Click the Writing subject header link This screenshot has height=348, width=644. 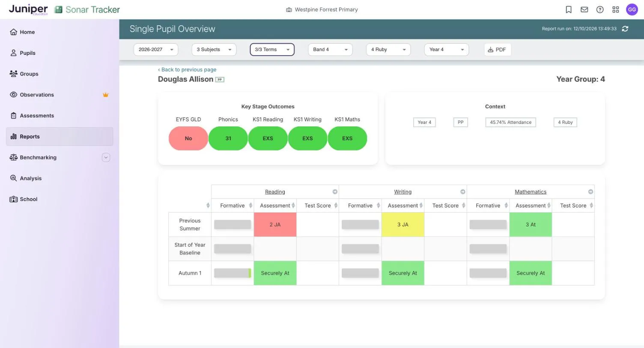[402, 192]
